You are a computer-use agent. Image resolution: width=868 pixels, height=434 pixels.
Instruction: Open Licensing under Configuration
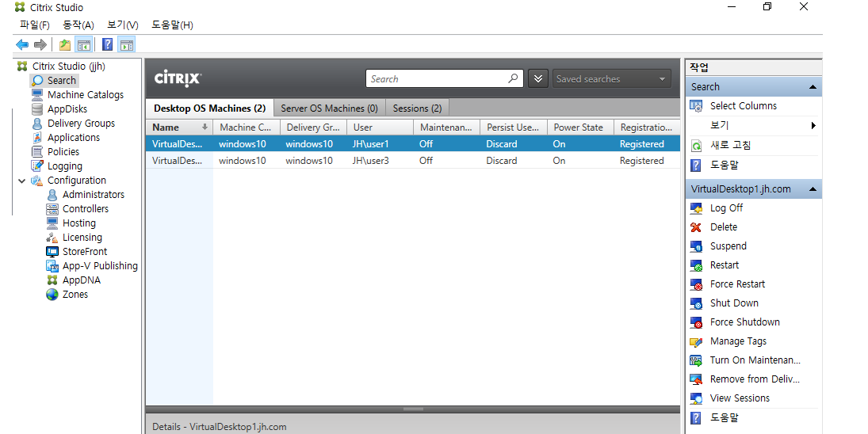82,238
